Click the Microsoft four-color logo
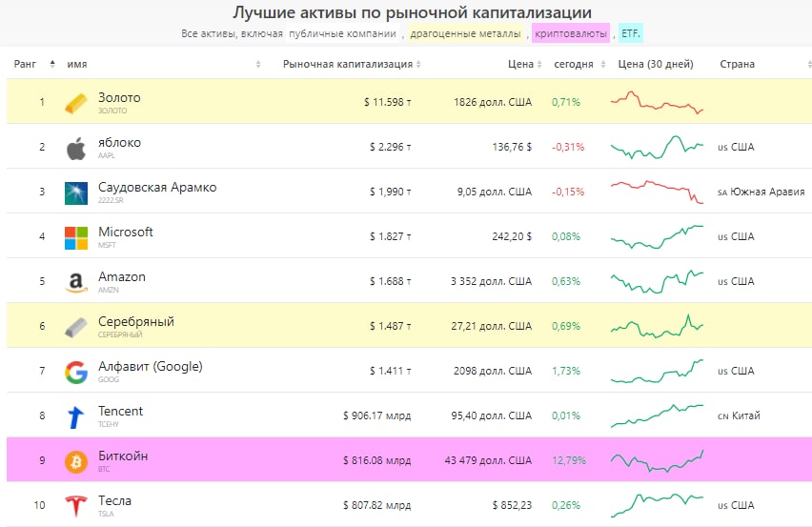Image resolution: width=812 pixels, height=527 pixels. [x=76, y=238]
